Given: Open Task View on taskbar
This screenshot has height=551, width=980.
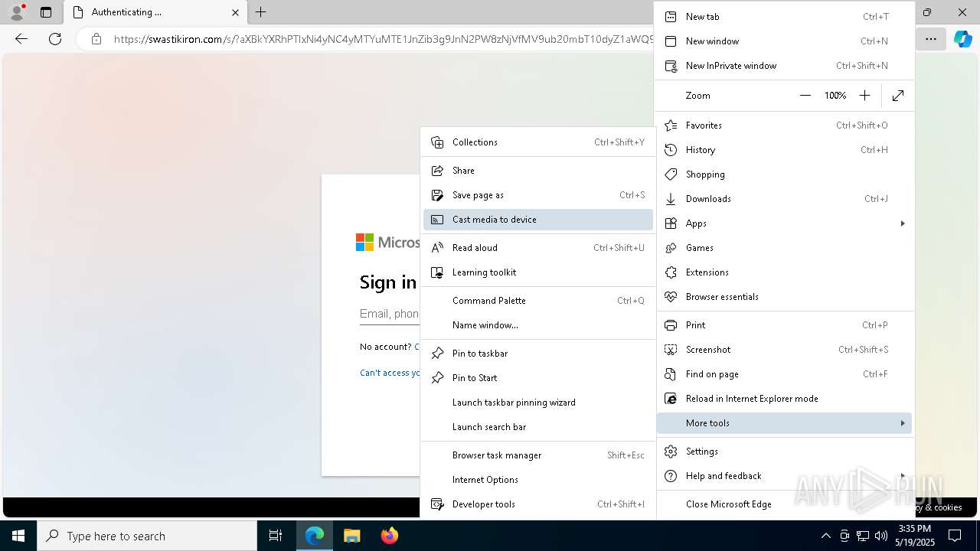Looking at the screenshot, I should click(276, 536).
